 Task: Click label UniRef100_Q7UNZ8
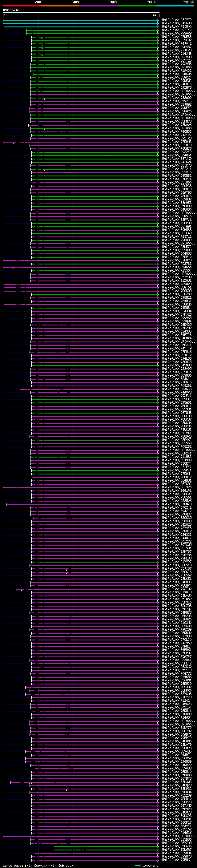[177, 504]
